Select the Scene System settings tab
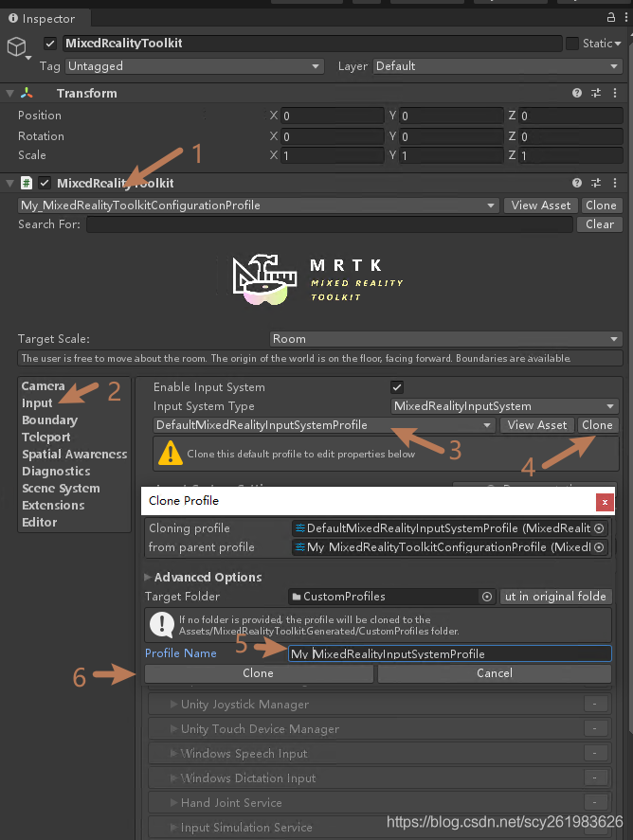The width and height of the screenshot is (633, 840). pos(61,489)
